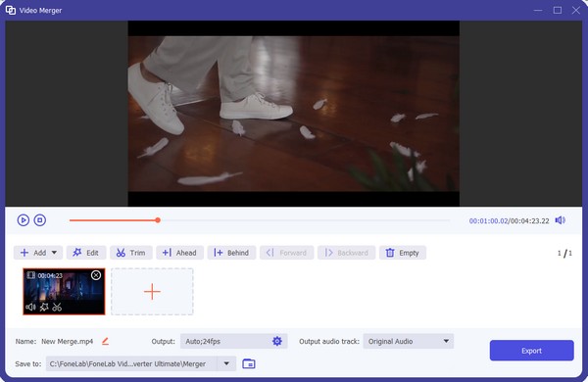Viewport: 588px width, 382px height.
Task: Select the 00:04:23 video clip thumbnail
Action: coord(64,292)
